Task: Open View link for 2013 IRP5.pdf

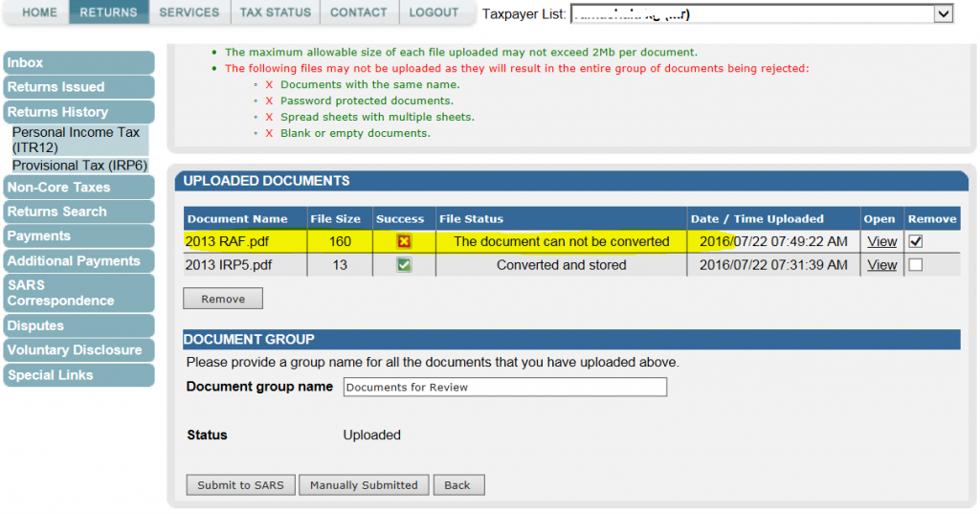Action: pos(881,265)
